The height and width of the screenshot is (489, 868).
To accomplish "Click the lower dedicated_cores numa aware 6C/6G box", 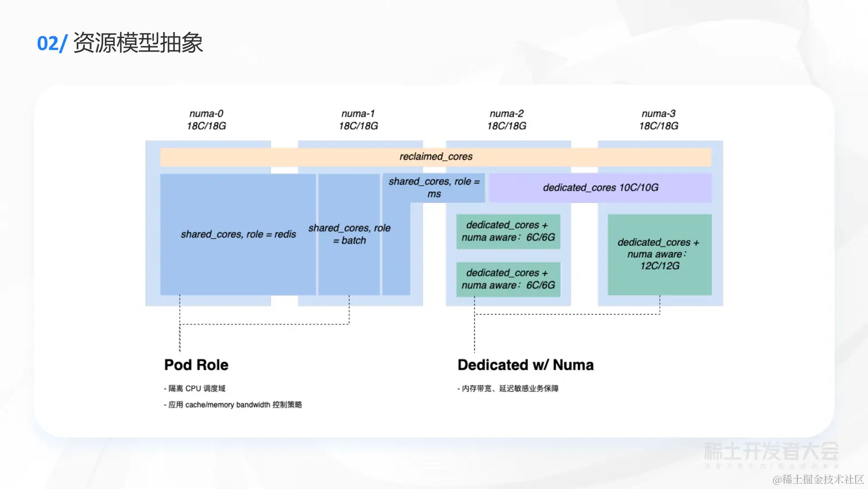I will (508, 279).
